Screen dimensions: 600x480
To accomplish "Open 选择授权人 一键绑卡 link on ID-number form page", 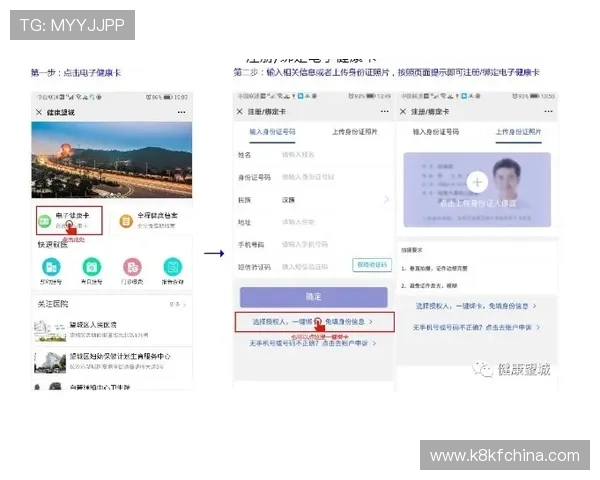I will 313,322.
